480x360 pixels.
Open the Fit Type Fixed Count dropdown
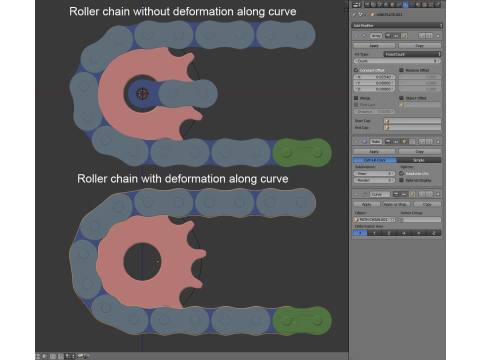point(412,54)
